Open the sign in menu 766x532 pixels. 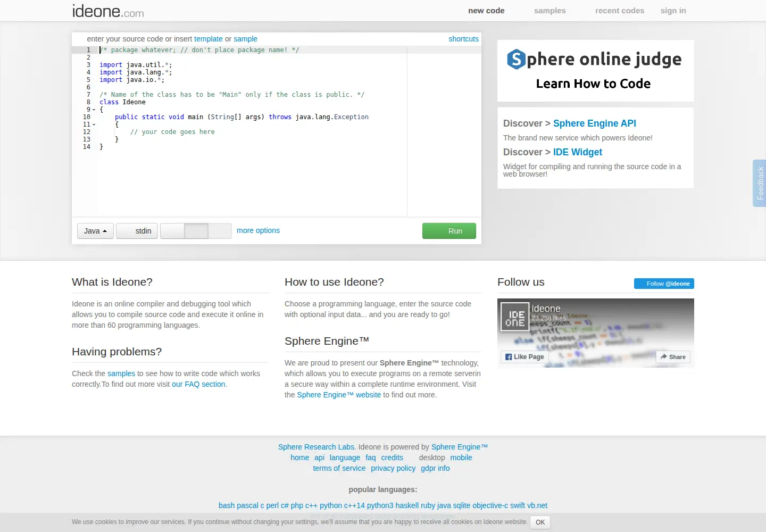click(x=673, y=11)
